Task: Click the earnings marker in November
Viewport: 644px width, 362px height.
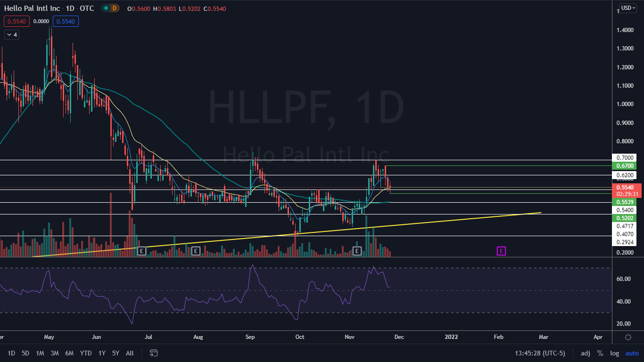Action: (x=357, y=251)
